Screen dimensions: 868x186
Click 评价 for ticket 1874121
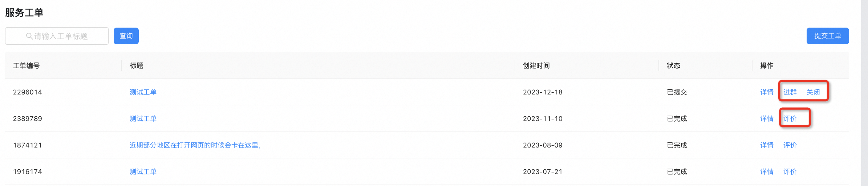pos(790,145)
